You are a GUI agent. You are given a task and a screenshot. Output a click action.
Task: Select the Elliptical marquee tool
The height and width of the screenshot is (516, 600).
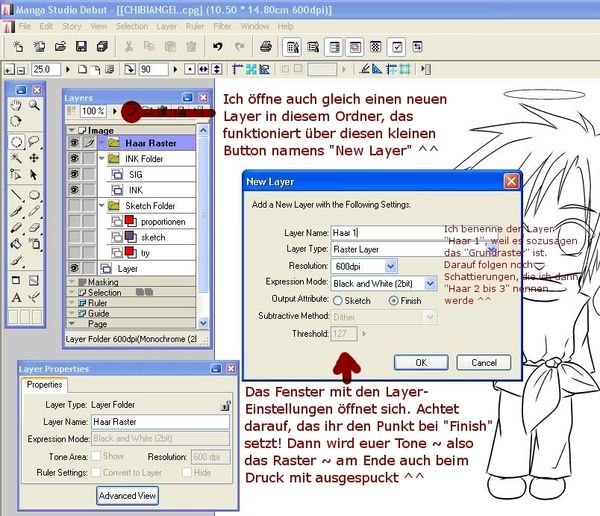tap(16, 142)
